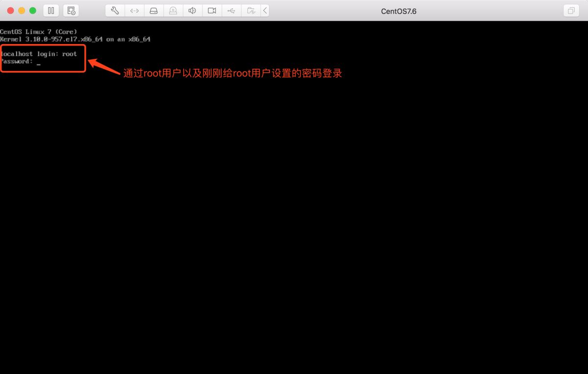Viewport: 588px width, 374px height.
Task: Open the snapshots manager
Action: point(71,10)
